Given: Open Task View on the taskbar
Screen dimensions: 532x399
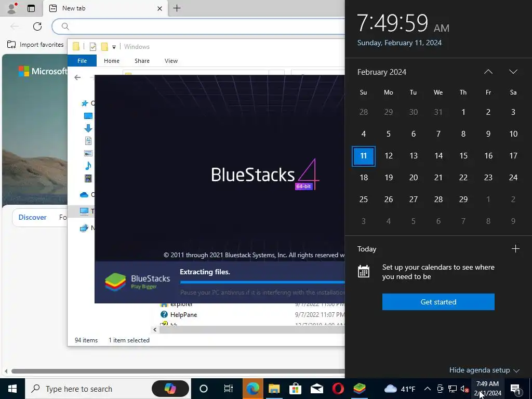Looking at the screenshot, I should pyautogui.click(x=229, y=389).
